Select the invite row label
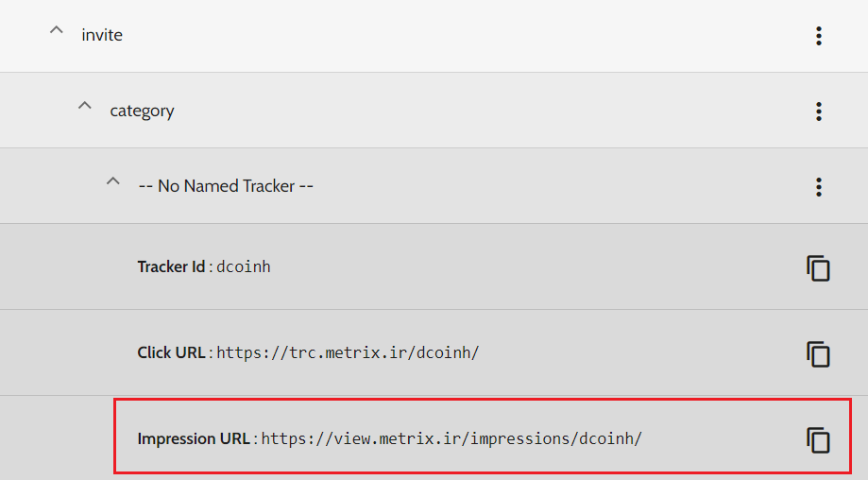The image size is (868, 480). click(x=102, y=35)
